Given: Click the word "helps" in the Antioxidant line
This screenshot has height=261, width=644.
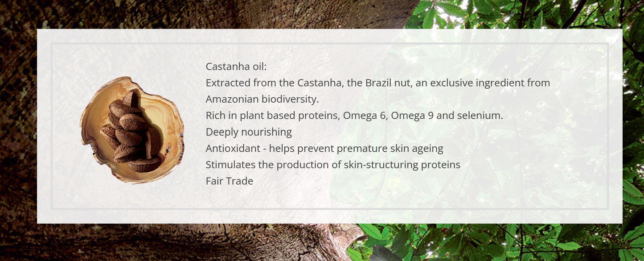Looking at the screenshot, I should (x=282, y=149).
